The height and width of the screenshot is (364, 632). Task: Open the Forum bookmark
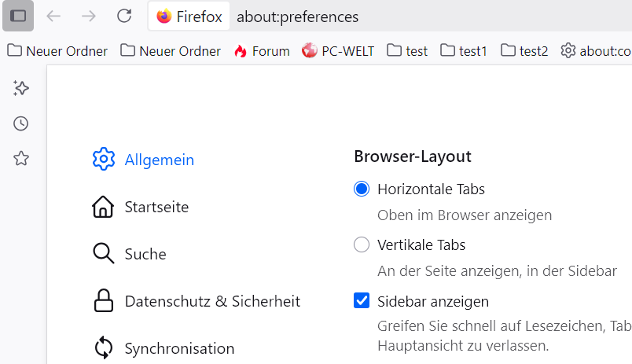point(262,51)
